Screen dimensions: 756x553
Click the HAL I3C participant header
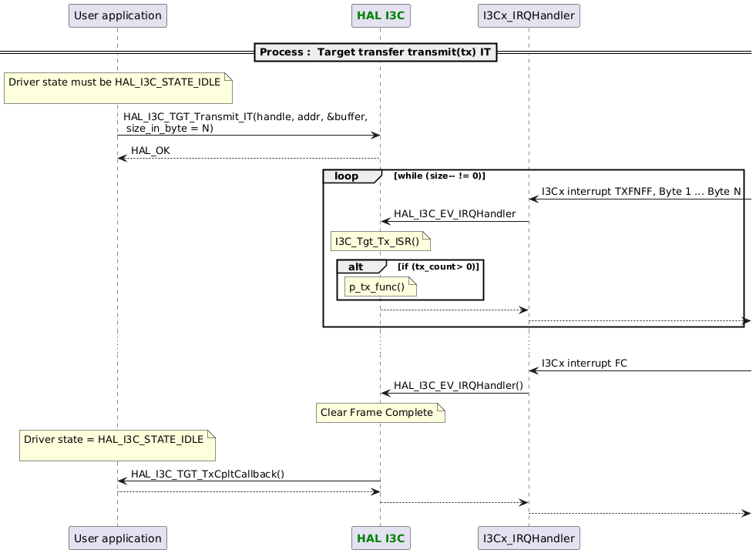coord(381,15)
